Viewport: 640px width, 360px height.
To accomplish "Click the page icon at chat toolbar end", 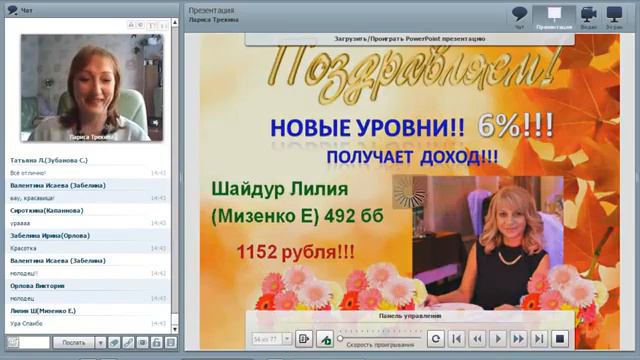I will [x=171, y=343].
